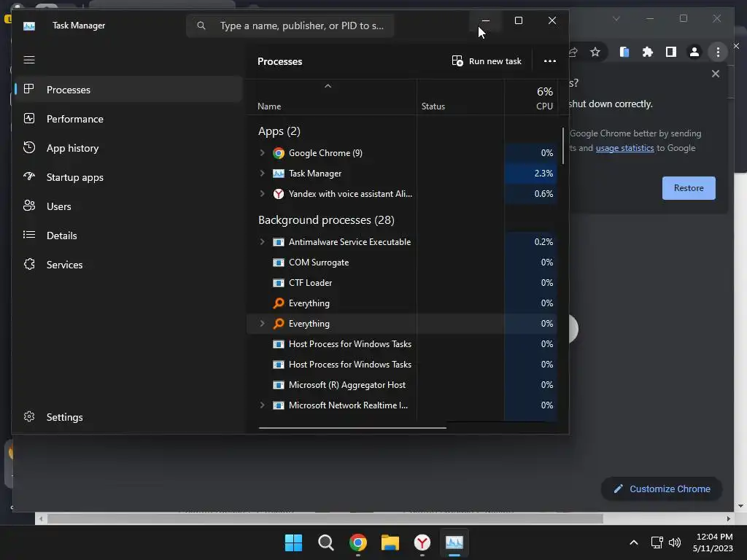Click the Yandex 0.6% CPU value

543,194
